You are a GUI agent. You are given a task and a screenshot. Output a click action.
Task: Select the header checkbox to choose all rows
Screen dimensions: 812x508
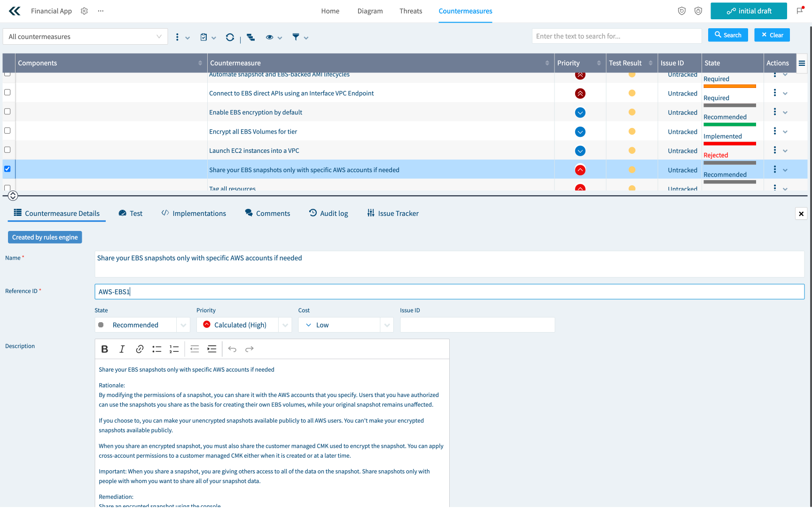[8, 63]
